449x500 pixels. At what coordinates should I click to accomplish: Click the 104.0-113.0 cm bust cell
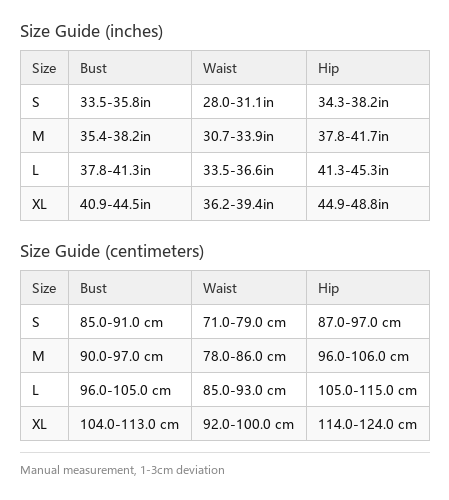(x=130, y=424)
